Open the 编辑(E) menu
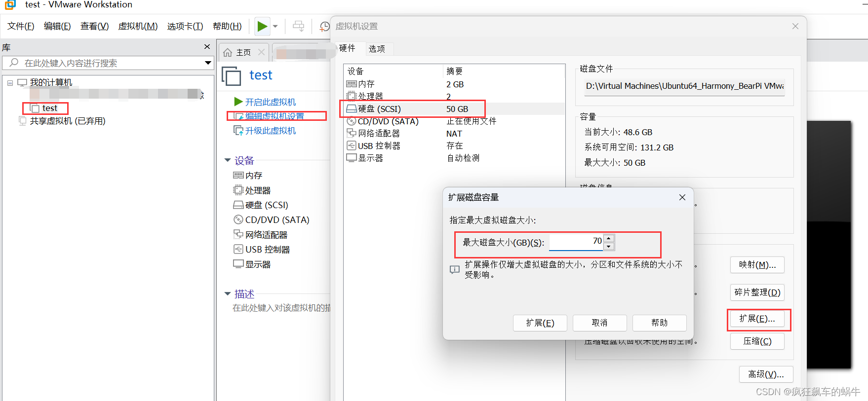Viewport: 868px width, 401px height. pos(57,26)
